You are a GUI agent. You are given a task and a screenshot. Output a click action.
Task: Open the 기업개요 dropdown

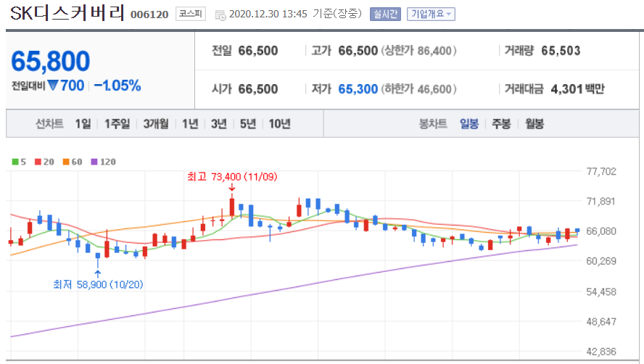tap(431, 14)
